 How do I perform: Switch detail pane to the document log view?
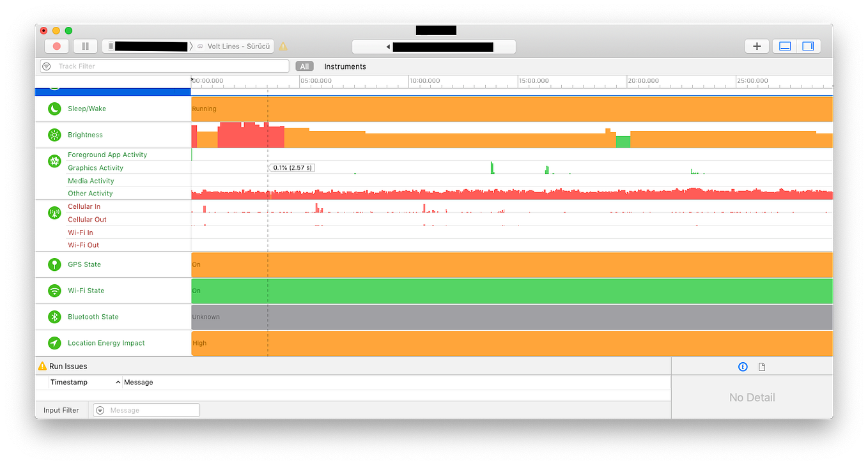pos(761,366)
